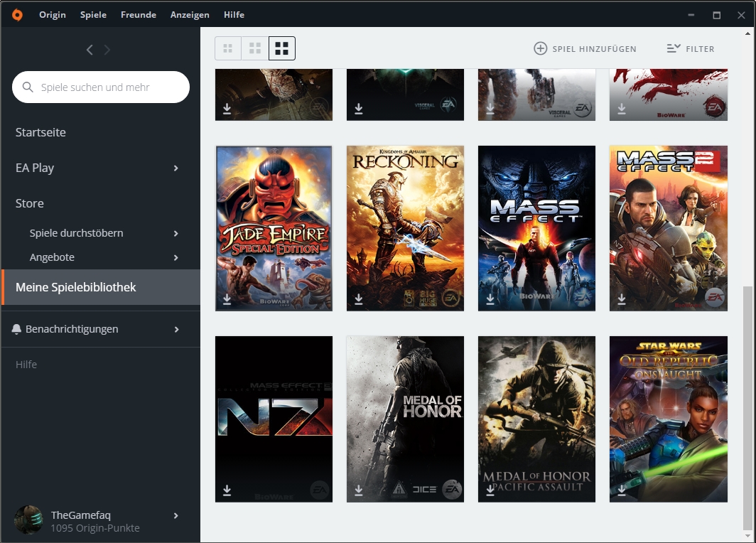The height and width of the screenshot is (543, 756).
Task: Click download icon on Reckoning
Action: click(x=359, y=299)
